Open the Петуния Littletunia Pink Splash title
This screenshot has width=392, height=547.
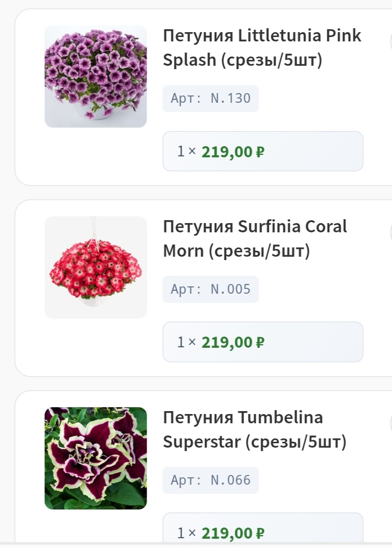262,48
